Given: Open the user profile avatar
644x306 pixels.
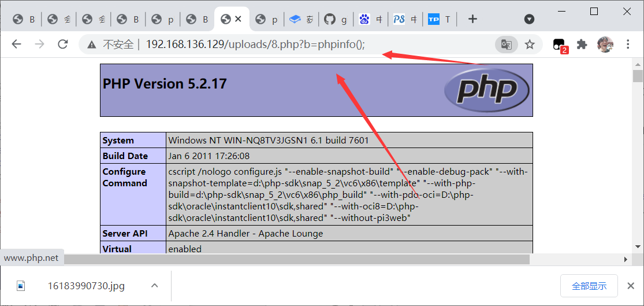Looking at the screenshot, I should tap(605, 45).
